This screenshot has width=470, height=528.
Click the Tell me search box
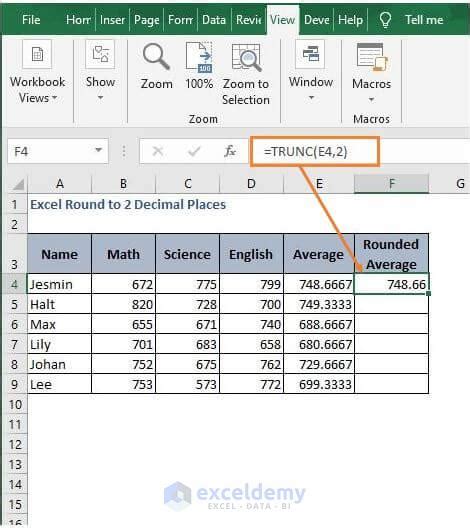(424, 20)
